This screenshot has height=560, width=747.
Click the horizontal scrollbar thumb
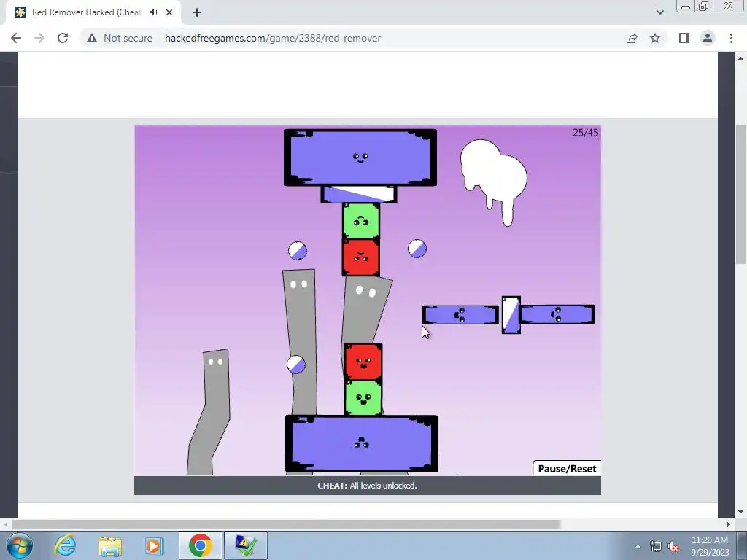pos(286,524)
